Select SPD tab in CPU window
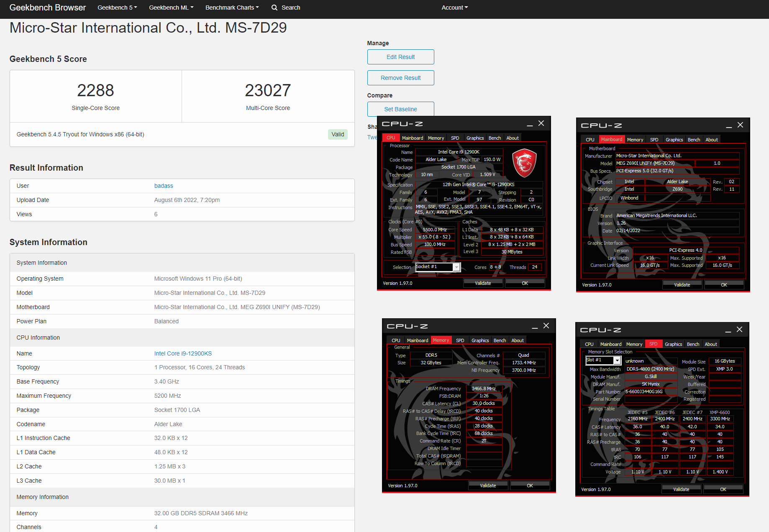 455,138
